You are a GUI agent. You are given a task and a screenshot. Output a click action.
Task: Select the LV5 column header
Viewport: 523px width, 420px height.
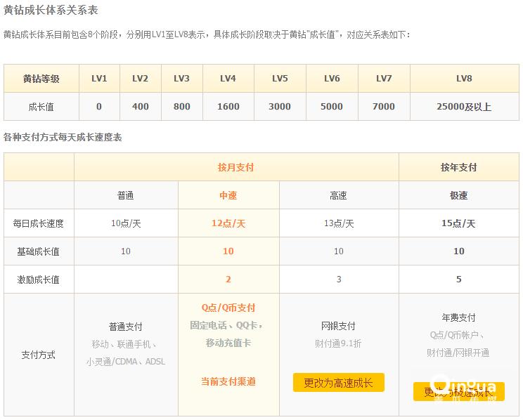point(280,79)
